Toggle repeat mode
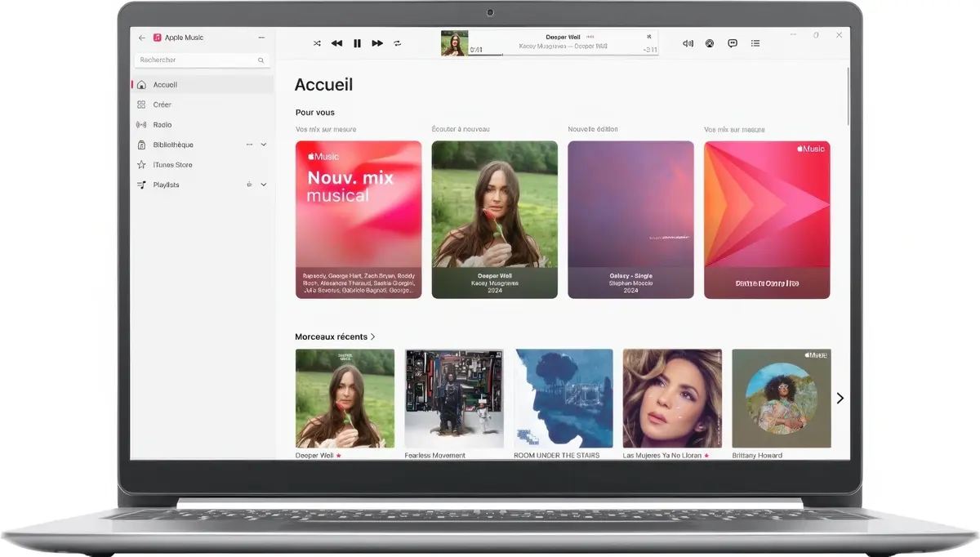The height and width of the screenshot is (557, 980). (x=398, y=43)
